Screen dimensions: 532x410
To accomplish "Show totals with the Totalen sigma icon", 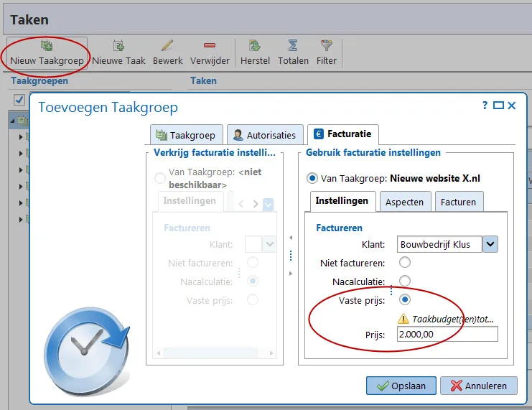I will click(x=293, y=45).
